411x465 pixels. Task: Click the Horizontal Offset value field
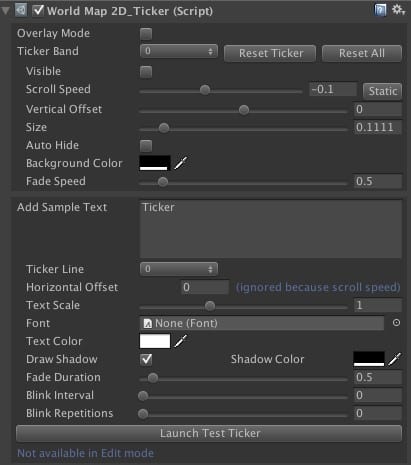205,287
